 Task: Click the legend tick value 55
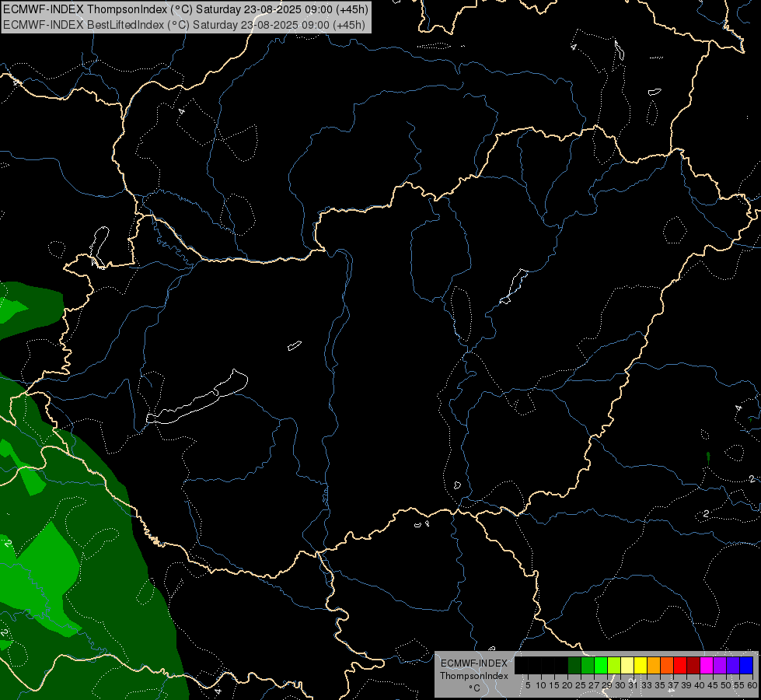[x=738, y=685]
